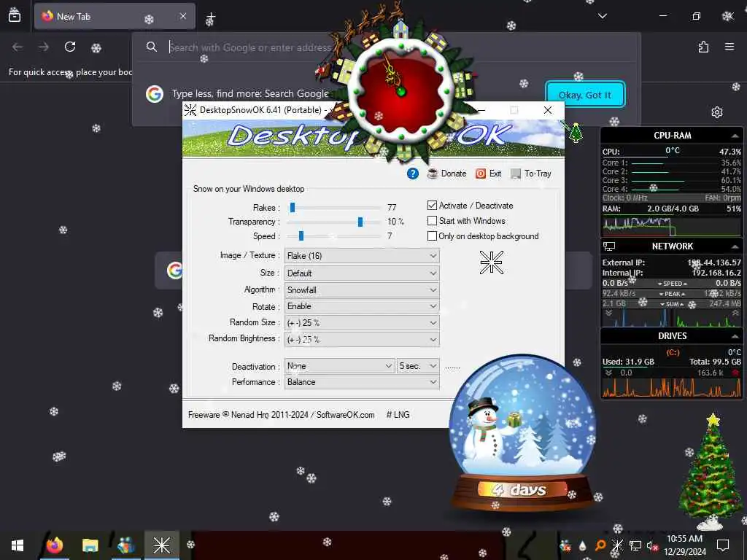Image resolution: width=747 pixels, height=560 pixels.
Task: Click the dotted button beside 5 sec.
Action: click(452, 367)
